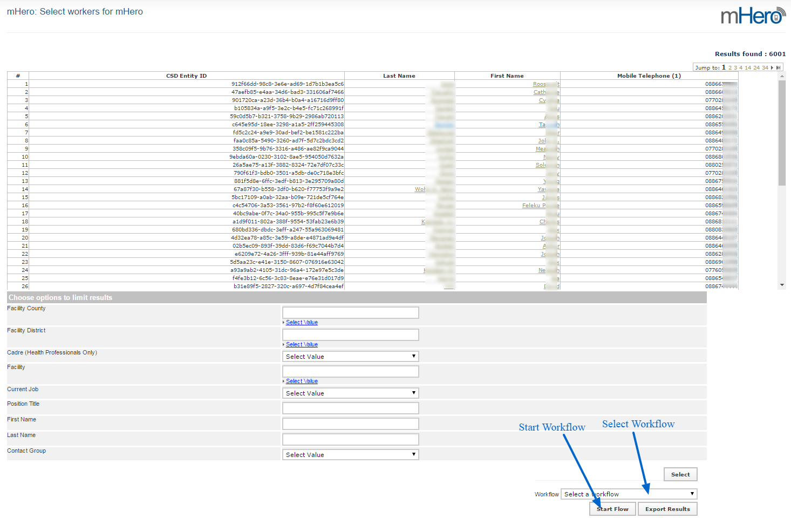Click table scrollbar up arrow

click(782, 76)
